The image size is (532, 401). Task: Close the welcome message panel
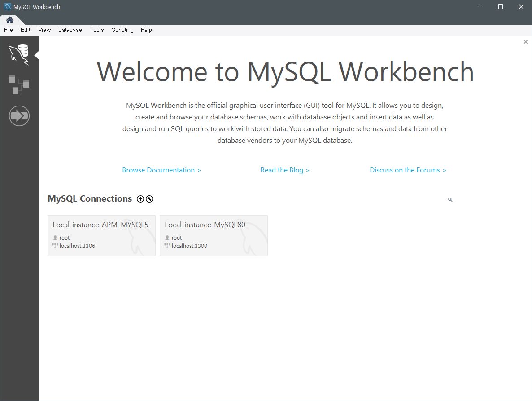click(x=526, y=42)
